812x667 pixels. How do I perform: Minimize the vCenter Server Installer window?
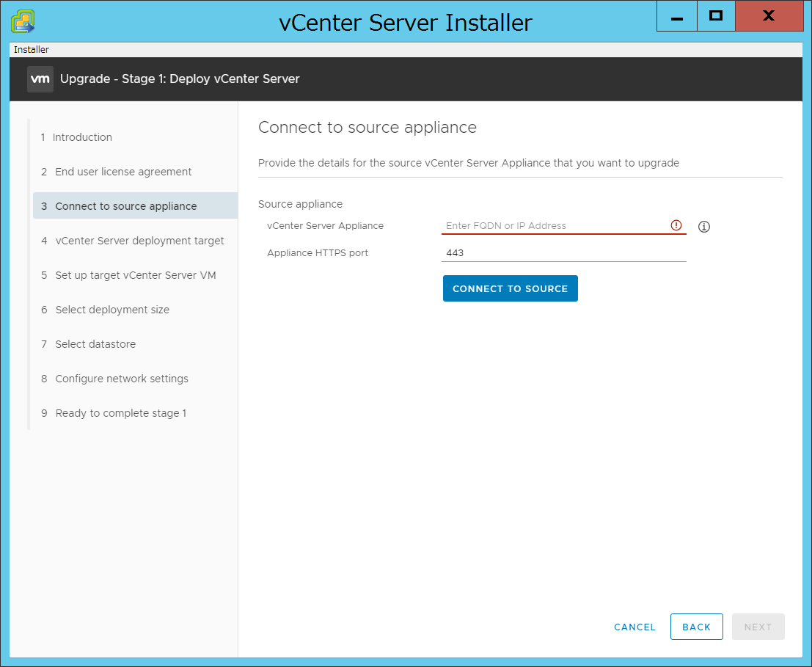coord(676,16)
